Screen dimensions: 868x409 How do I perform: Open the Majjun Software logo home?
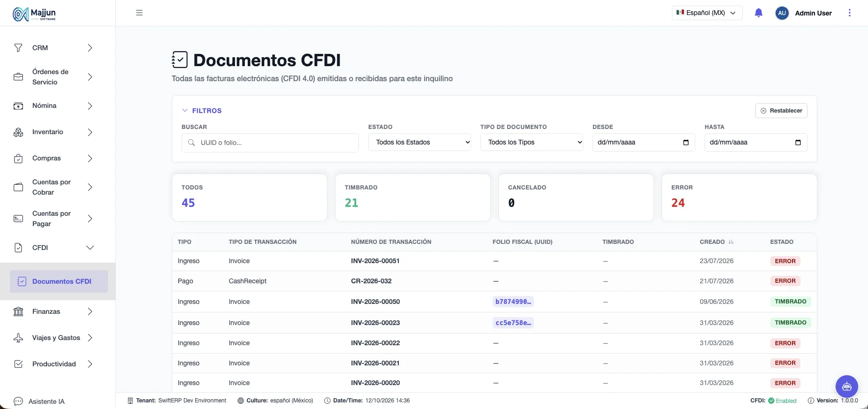pyautogui.click(x=34, y=14)
